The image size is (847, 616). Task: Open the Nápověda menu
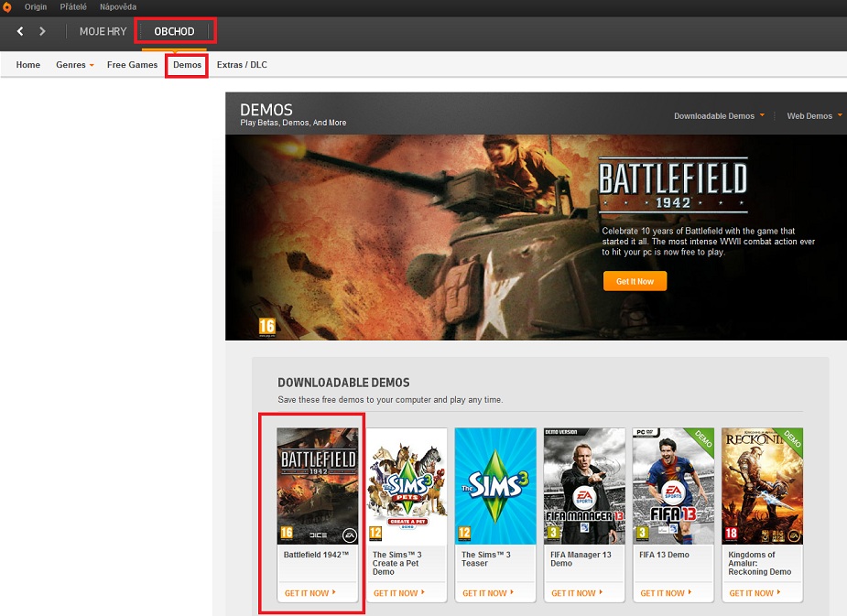[x=118, y=7]
